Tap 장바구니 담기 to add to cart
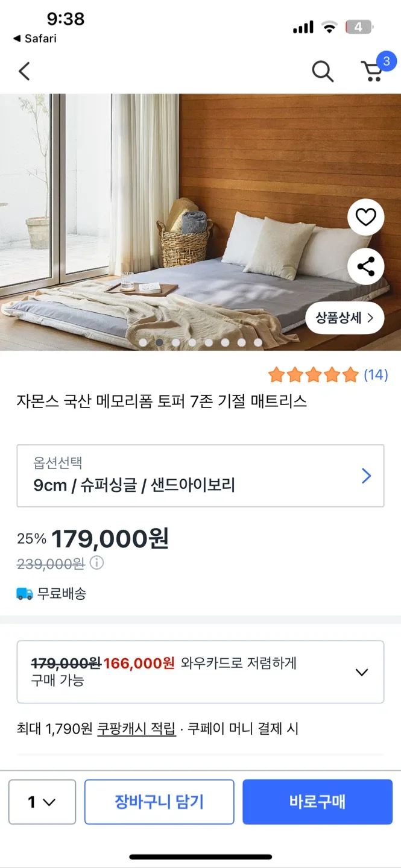 coord(159,802)
